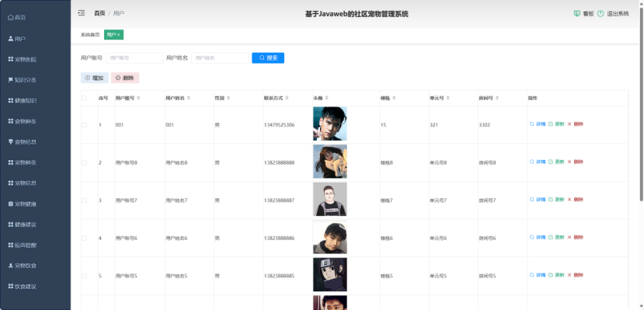The width and height of the screenshot is (644, 310).
Task: Click the 退出系统 logout power icon
Action: [x=600, y=13]
